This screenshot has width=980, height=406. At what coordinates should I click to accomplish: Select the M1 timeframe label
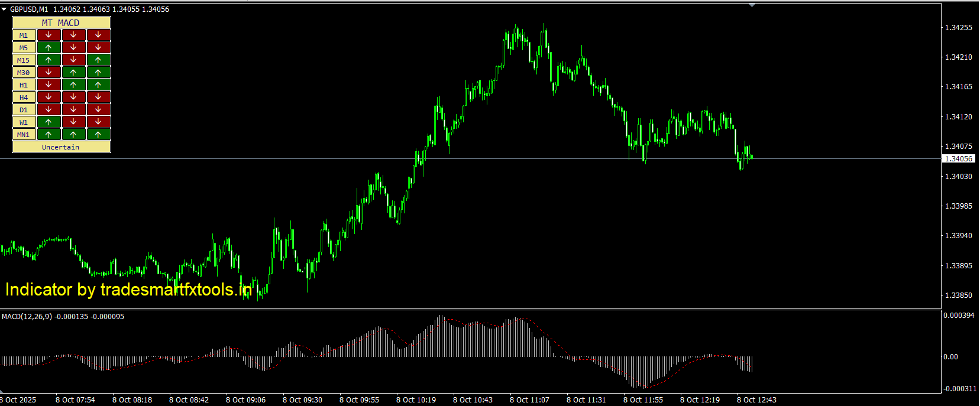(24, 35)
